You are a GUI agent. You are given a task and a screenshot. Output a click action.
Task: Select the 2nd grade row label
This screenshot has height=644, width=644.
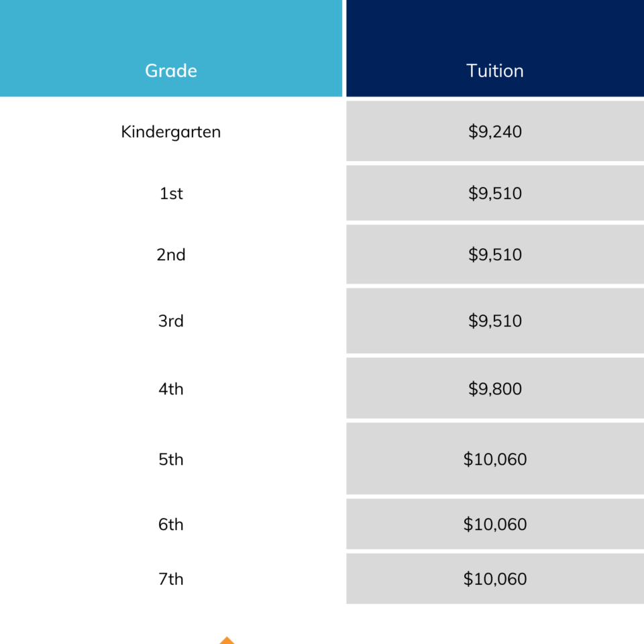[171, 255]
